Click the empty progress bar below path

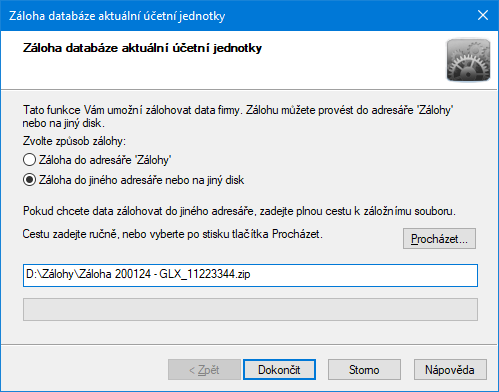(x=250, y=310)
